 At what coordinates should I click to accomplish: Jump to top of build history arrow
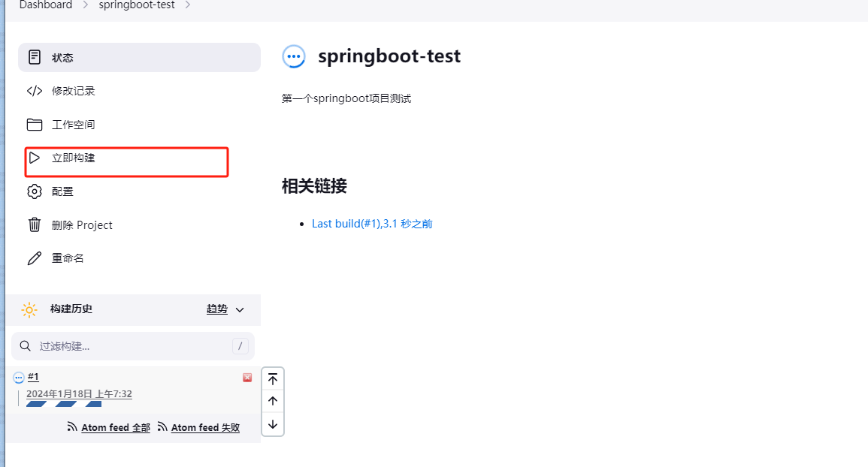point(272,379)
